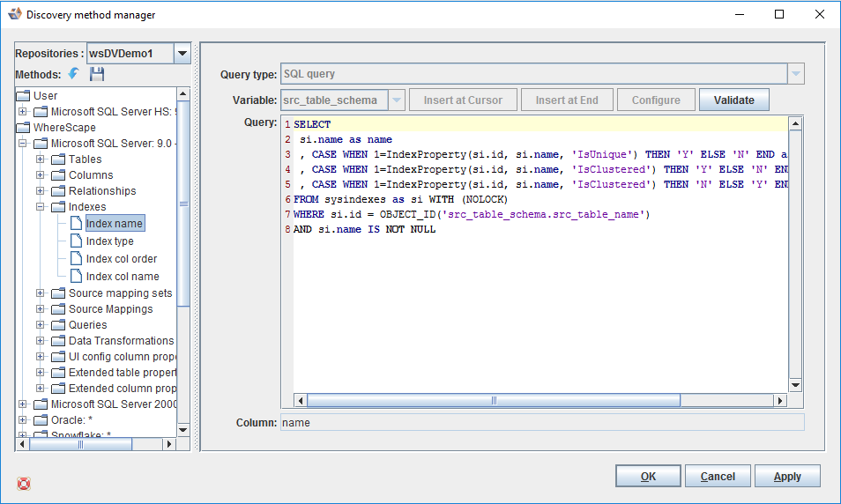Open the Repositories dropdown
841x504 pixels.
[x=182, y=54]
